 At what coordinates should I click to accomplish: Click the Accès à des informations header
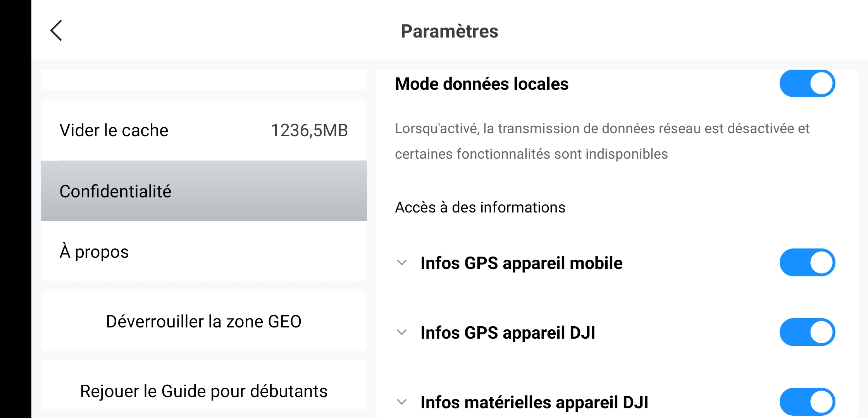[x=480, y=207]
